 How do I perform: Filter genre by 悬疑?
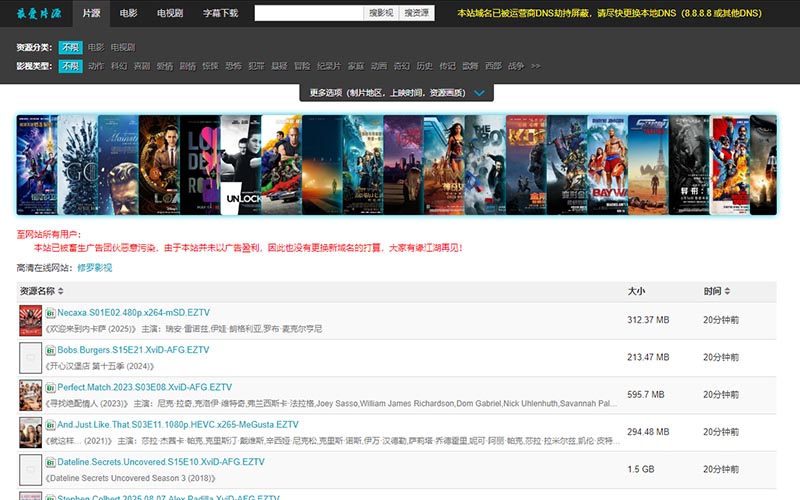(279, 66)
